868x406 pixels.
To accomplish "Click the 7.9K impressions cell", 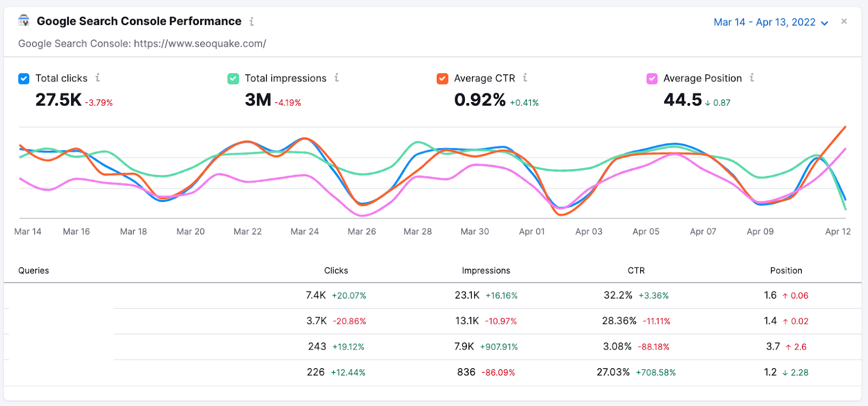I will [x=464, y=346].
